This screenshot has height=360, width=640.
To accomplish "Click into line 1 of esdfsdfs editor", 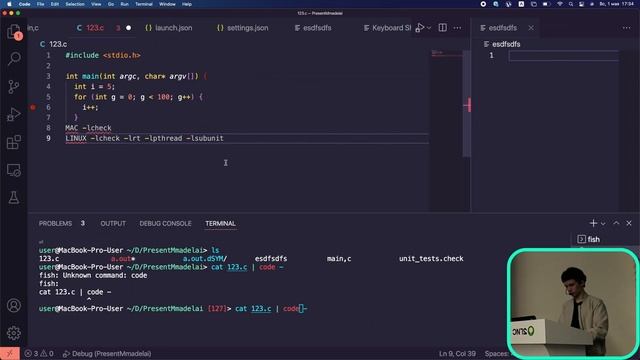I will click(563, 56).
